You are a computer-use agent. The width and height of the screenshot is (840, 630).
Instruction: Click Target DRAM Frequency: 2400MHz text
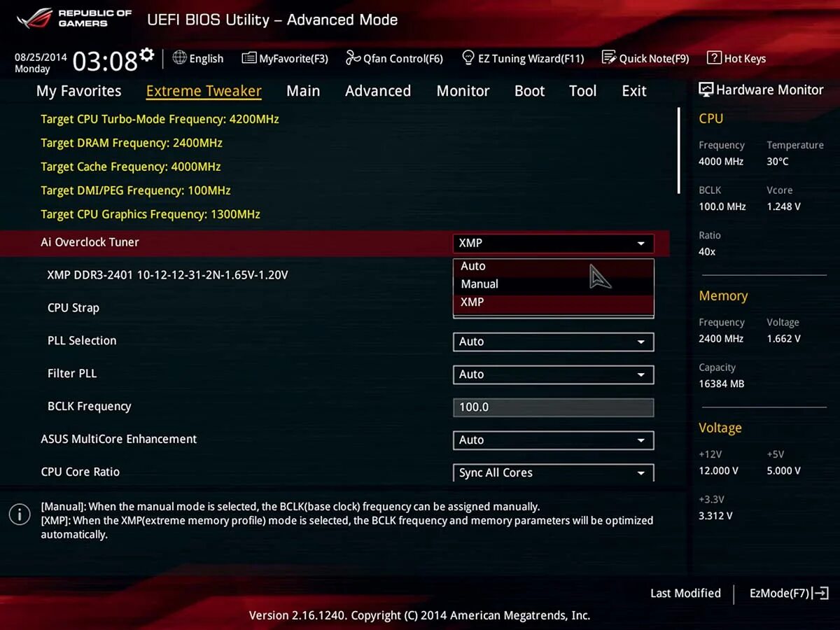coord(132,143)
